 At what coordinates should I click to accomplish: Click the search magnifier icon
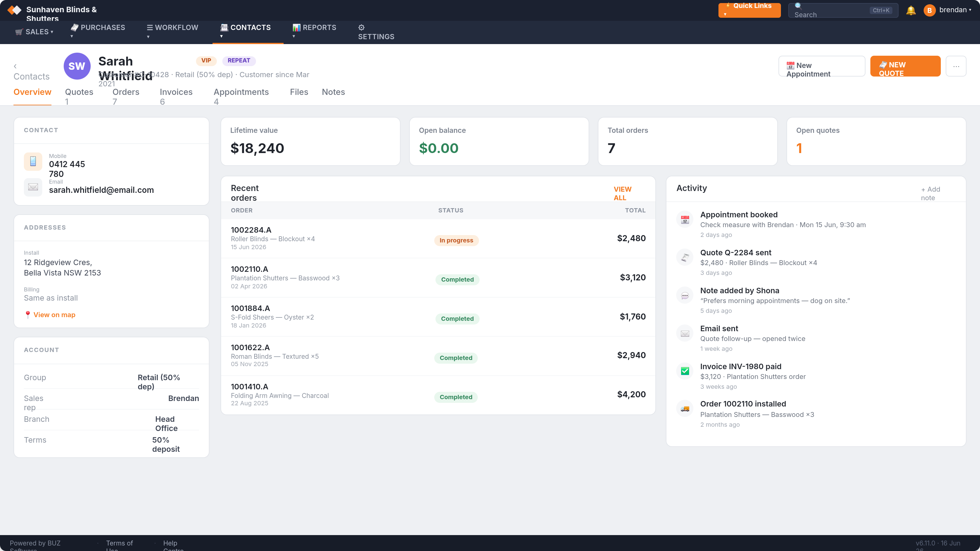(798, 6)
